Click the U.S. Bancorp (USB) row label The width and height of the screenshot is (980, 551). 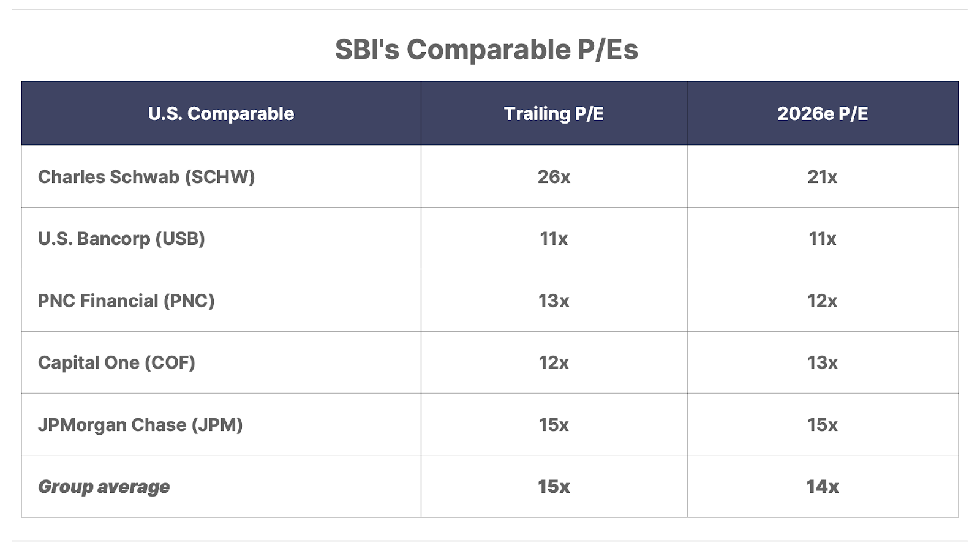click(x=121, y=239)
